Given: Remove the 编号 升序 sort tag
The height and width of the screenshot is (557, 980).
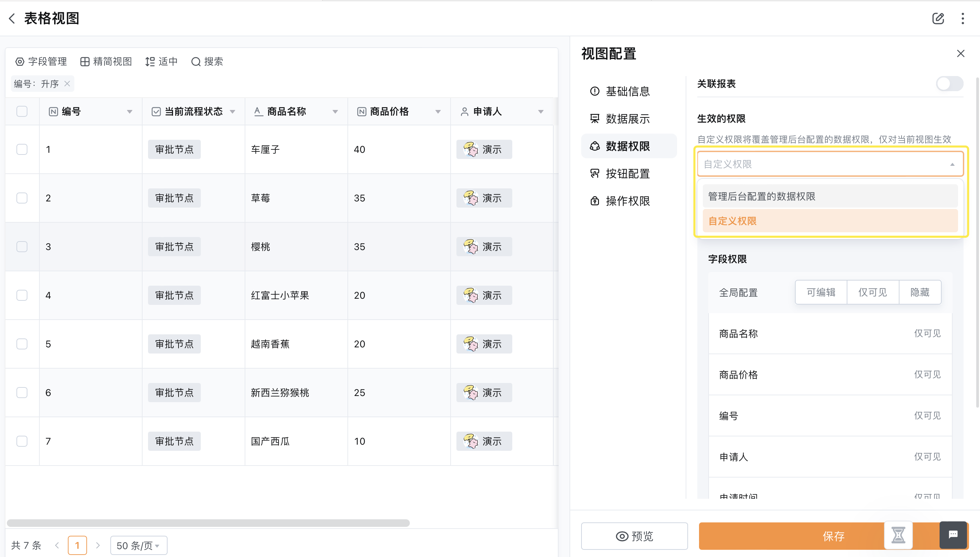Looking at the screenshot, I should coord(67,83).
